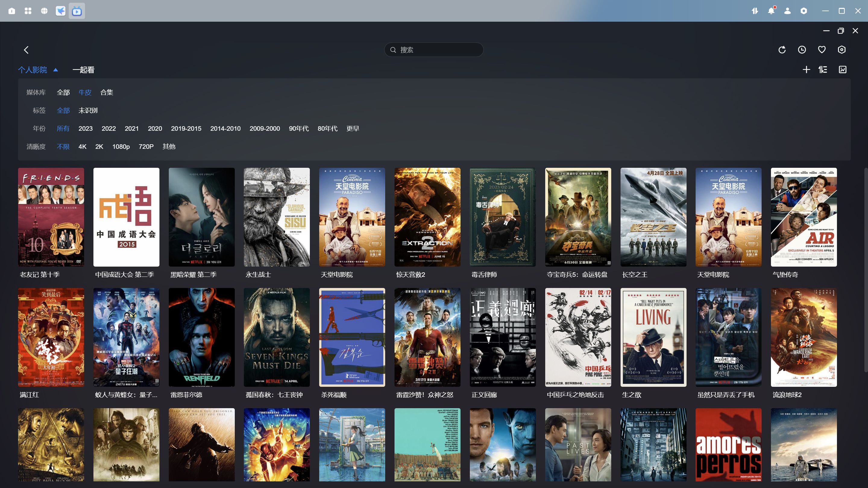
Task: Filter by 80年代
Action: point(328,129)
